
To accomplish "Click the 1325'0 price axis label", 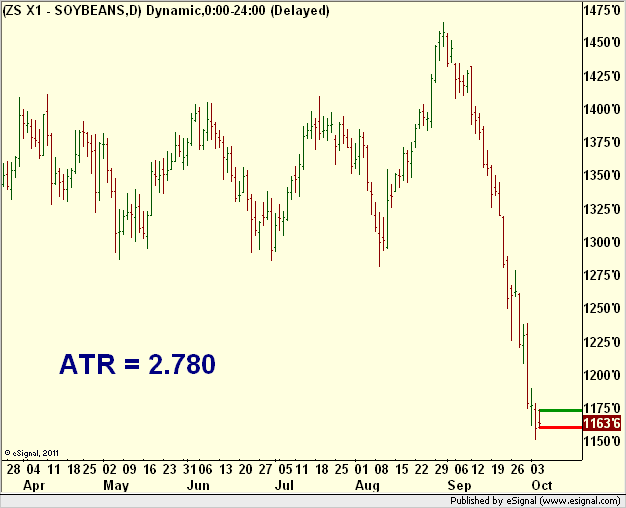I will [x=603, y=209].
